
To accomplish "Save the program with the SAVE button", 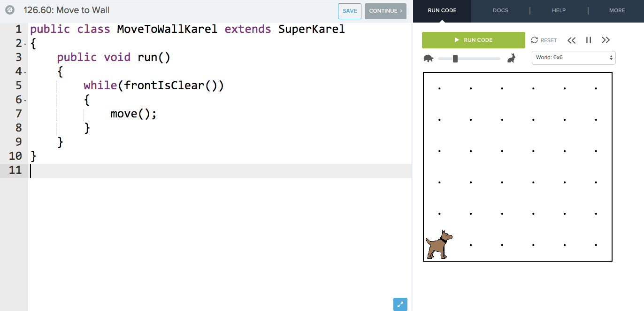I will pos(349,10).
